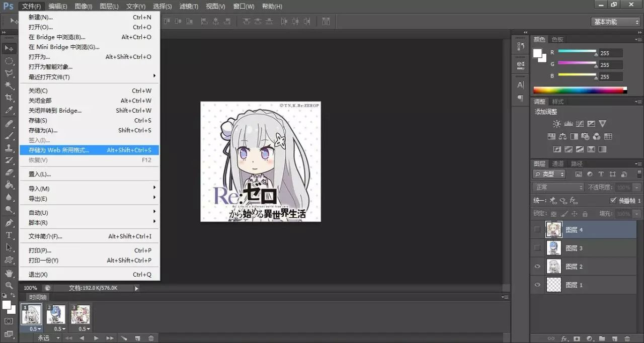Viewport: 644px width, 343px height.
Task: Select the Clone Stamp tool
Action: click(9, 148)
